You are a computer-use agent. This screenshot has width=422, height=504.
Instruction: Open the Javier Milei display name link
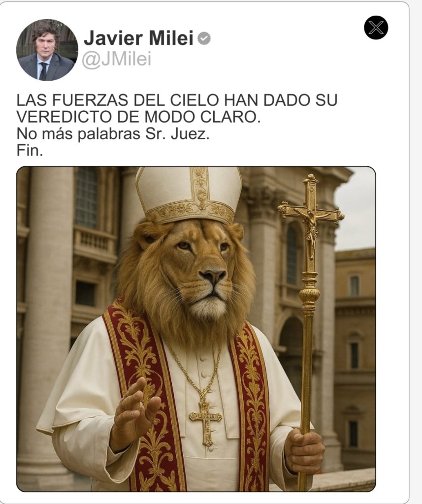[x=139, y=38]
